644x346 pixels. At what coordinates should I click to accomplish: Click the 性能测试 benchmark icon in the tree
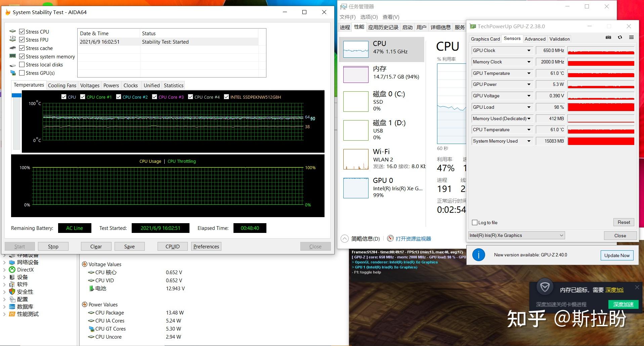click(x=12, y=314)
